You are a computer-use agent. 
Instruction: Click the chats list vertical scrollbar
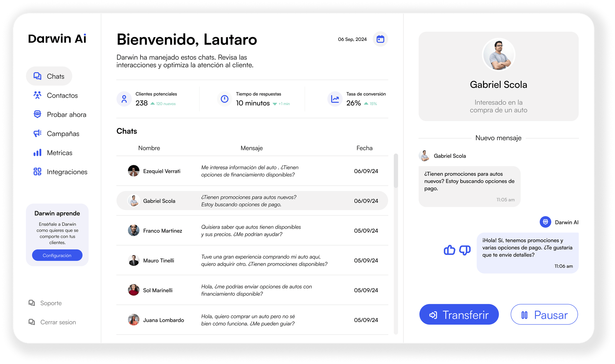(396, 171)
